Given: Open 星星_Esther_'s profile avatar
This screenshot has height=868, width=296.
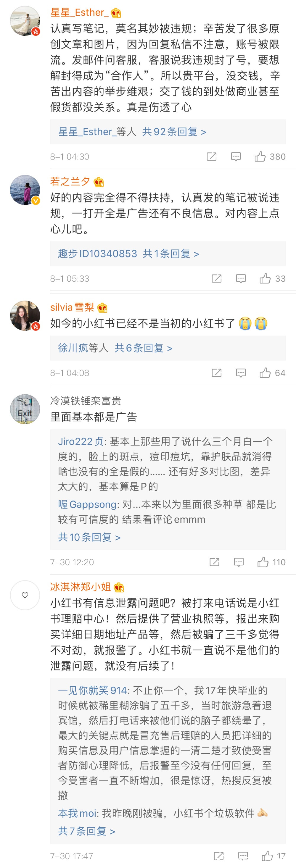Looking at the screenshot, I should pyautogui.click(x=25, y=21).
